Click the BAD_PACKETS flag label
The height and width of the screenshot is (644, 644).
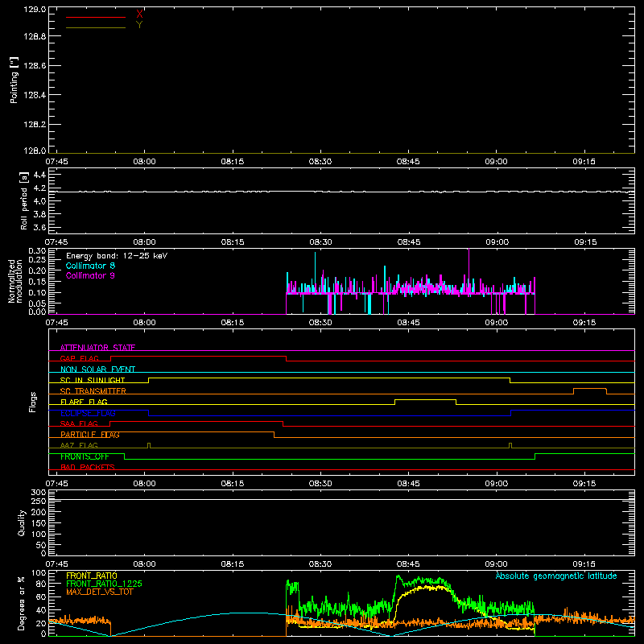point(88,467)
